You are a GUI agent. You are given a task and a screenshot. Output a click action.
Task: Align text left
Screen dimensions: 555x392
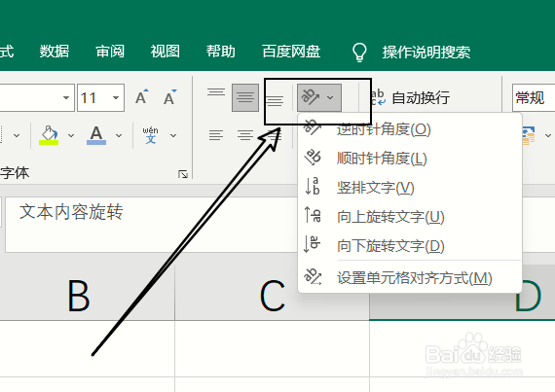click(216, 135)
